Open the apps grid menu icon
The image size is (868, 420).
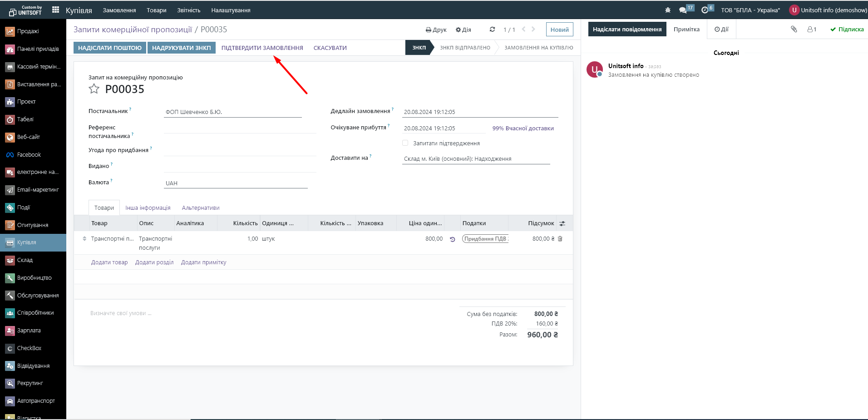point(55,10)
